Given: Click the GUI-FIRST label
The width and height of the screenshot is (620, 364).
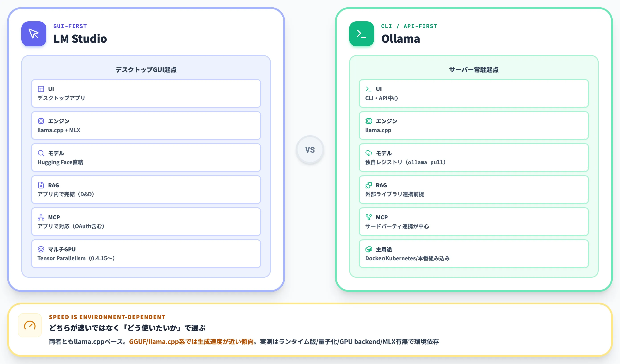Looking at the screenshot, I should click(70, 26).
